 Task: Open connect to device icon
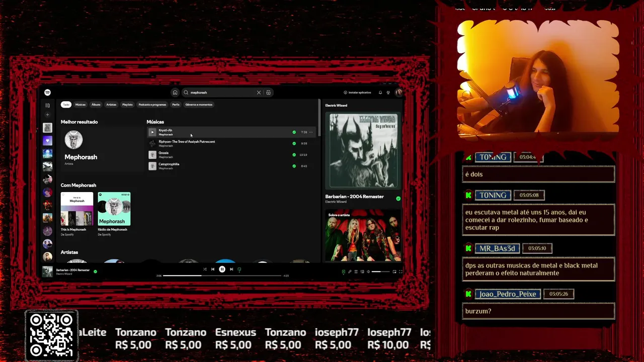pos(362,271)
